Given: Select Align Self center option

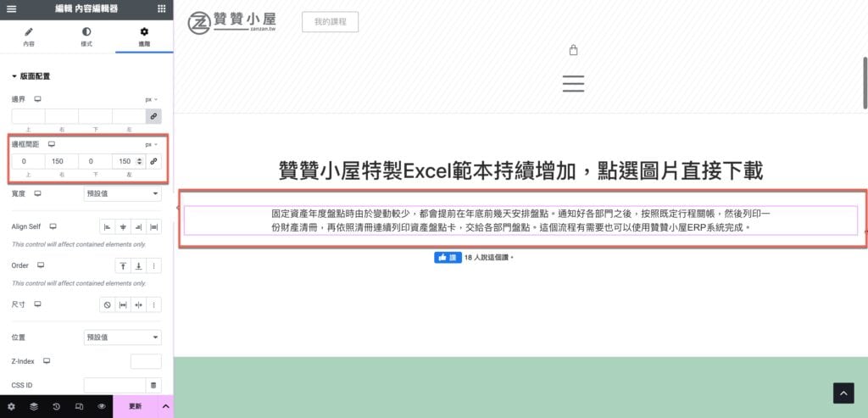Looking at the screenshot, I should coord(123,227).
